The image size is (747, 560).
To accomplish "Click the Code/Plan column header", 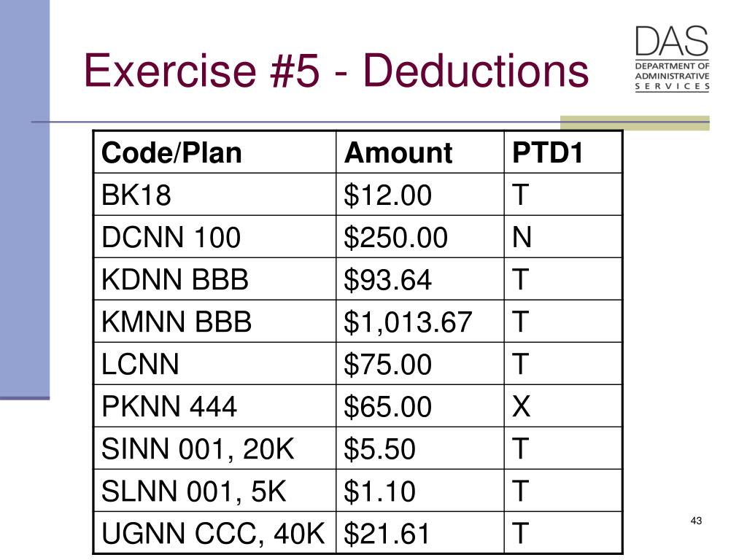I will pyautogui.click(x=215, y=152).
